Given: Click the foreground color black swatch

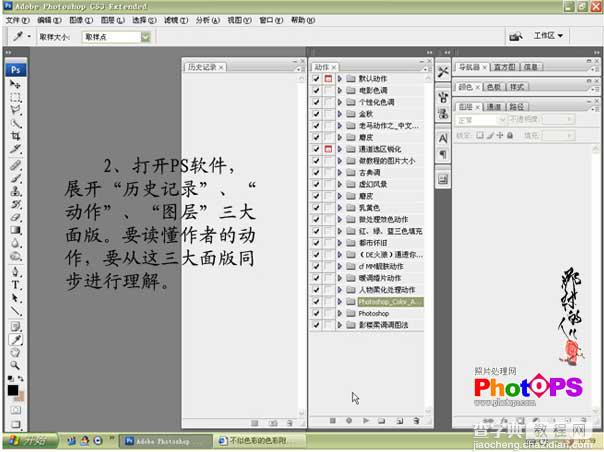Looking at the screenshot, I should [13, 390].
